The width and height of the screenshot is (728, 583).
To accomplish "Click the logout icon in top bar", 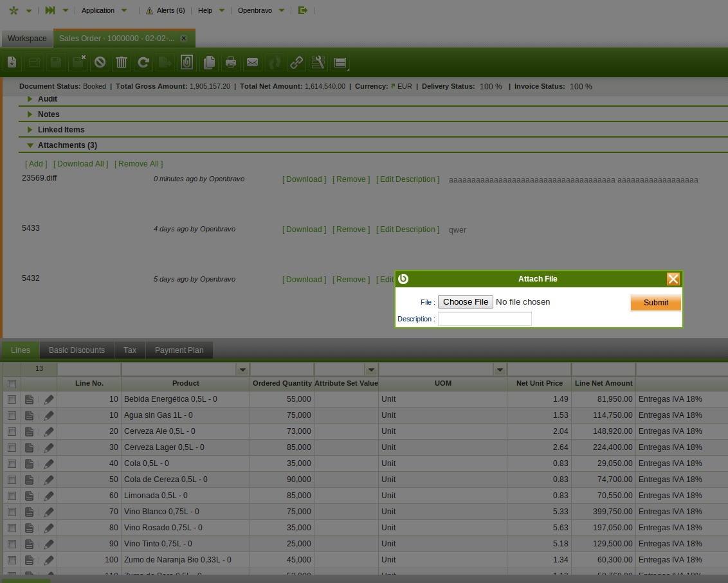I will coord(303,10).
